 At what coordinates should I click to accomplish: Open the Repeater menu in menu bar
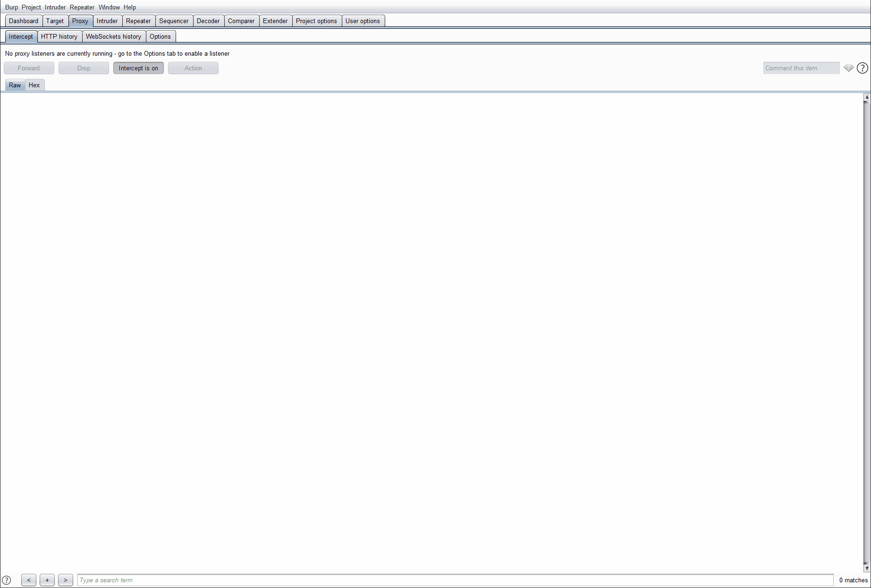82,7
